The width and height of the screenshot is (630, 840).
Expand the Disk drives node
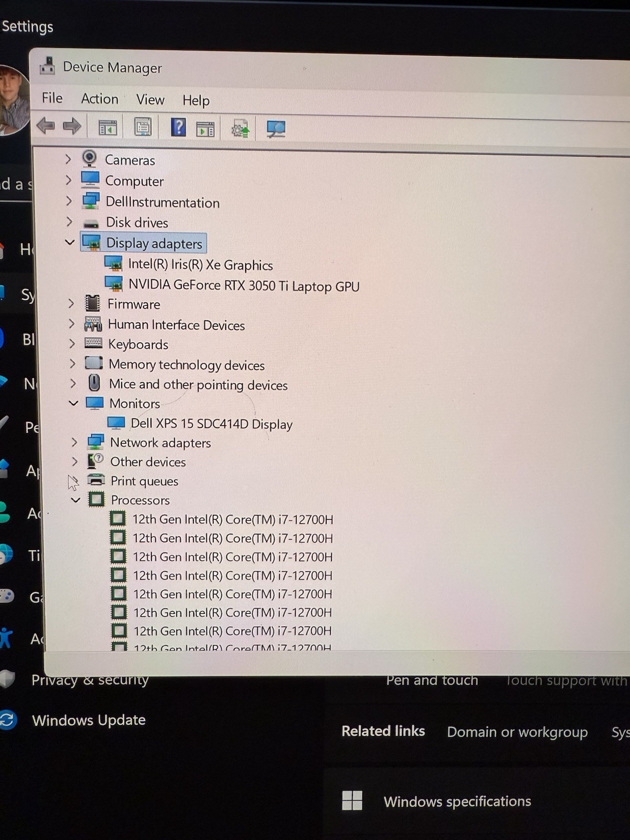coord(69,222)
